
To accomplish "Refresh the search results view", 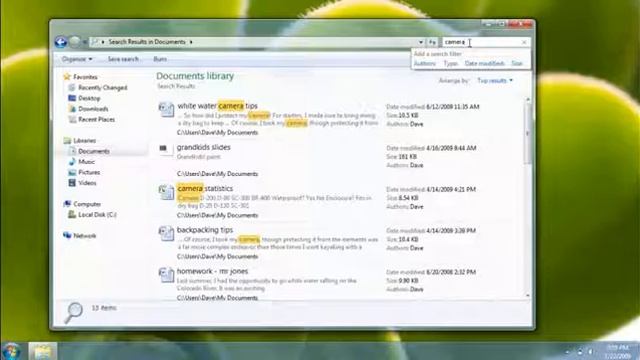I will tap(432, 42).
